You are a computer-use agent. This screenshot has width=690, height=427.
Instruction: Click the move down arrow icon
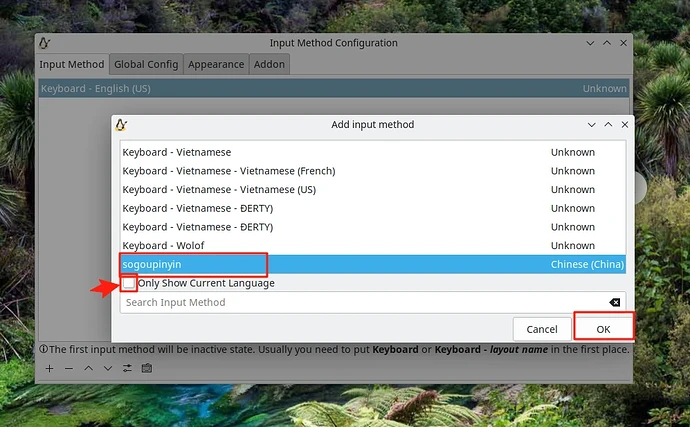108,368
